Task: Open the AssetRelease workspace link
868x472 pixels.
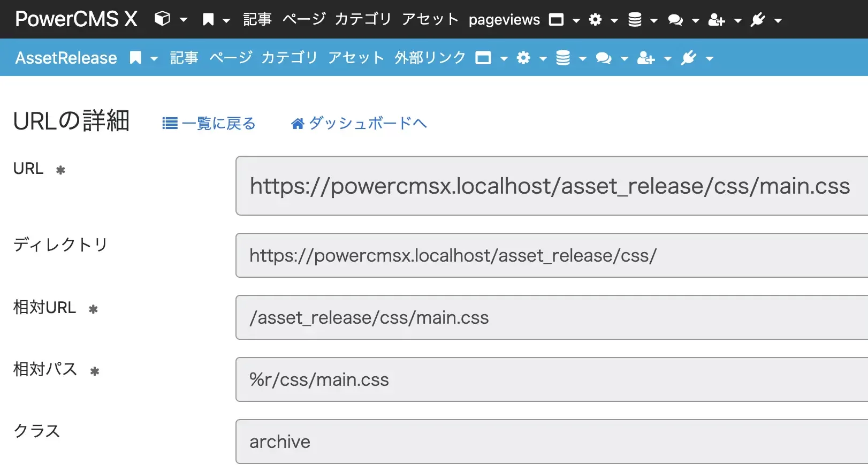Action: pyautogui.click(x=66, y=58)
